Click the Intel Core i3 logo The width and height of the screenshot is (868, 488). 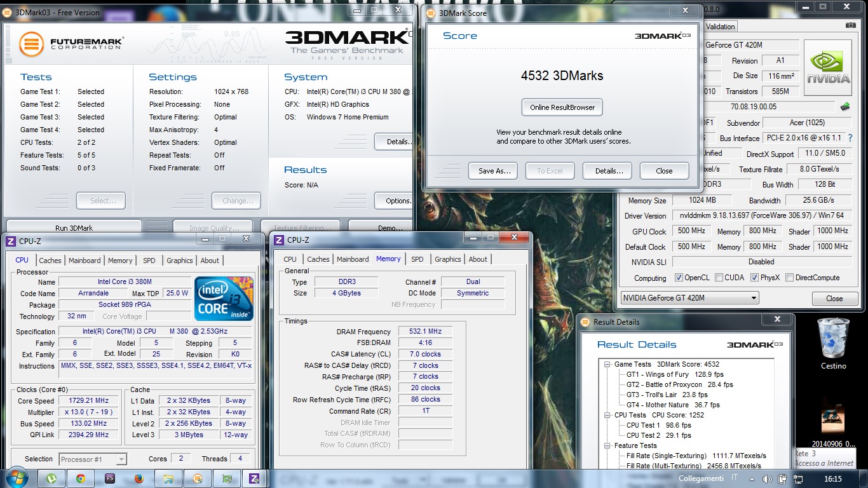pos(224,299)
